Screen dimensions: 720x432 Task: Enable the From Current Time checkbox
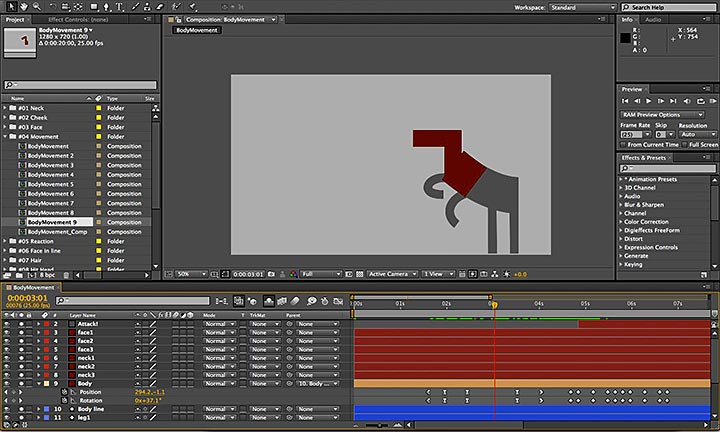point(623,145)
